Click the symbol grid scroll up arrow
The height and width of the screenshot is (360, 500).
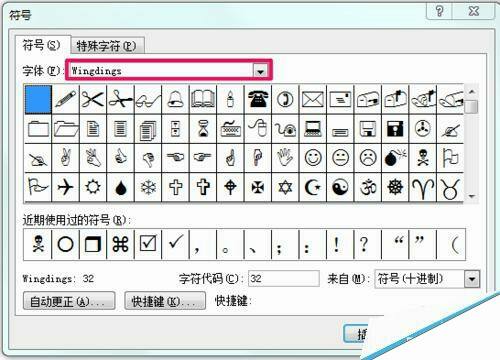pyautogui.click(x=472, y=91)
